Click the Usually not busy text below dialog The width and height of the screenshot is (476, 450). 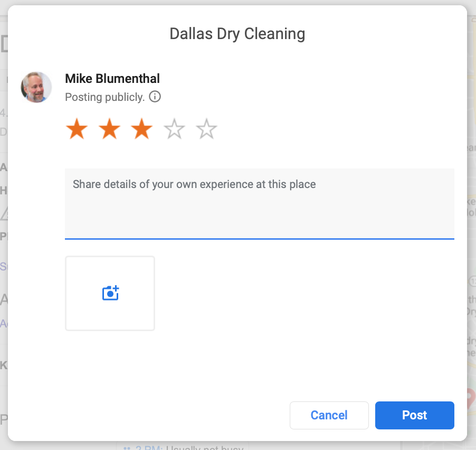(x=205, y=447)
